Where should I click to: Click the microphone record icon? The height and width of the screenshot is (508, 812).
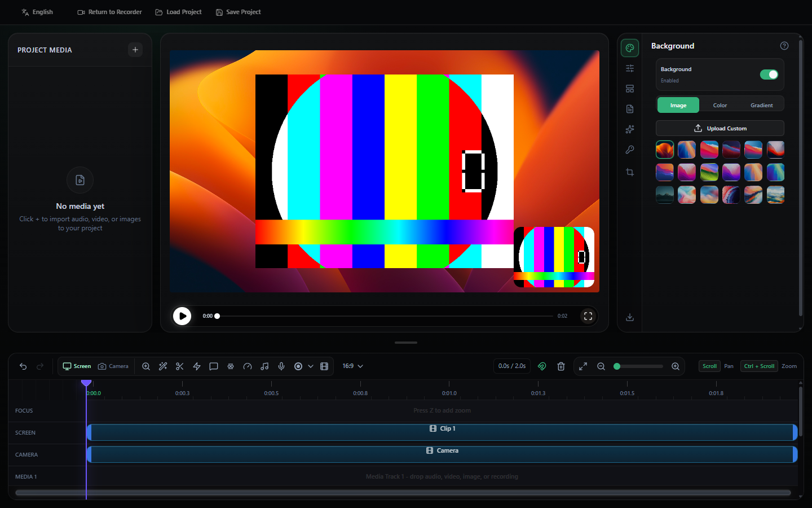click(x=281, y=366)
